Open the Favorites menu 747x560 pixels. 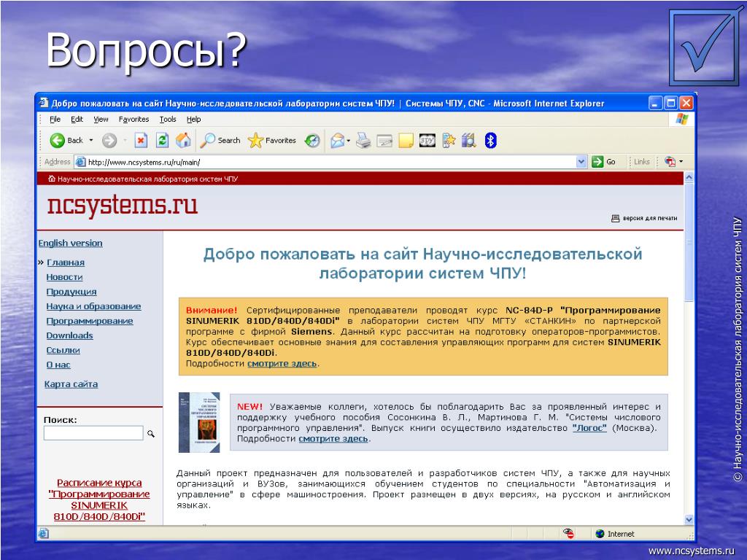coord(134,119)
